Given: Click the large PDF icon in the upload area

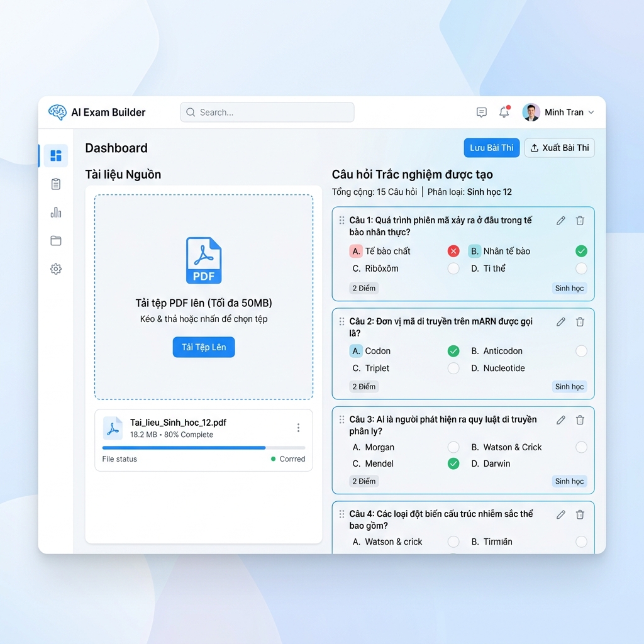Looking at the screenshot, I should point(204,260).
